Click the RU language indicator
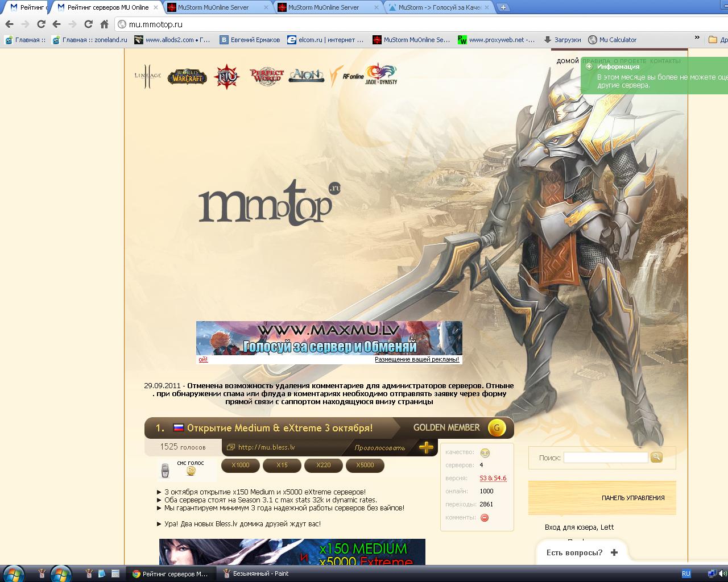728x582 pixels. 686,573
